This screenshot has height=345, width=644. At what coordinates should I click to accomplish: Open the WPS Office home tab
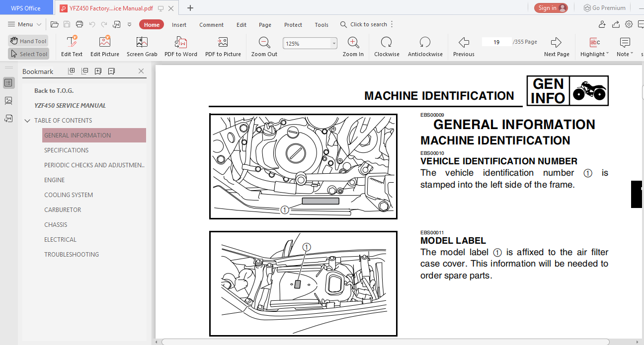click(26, 7)
